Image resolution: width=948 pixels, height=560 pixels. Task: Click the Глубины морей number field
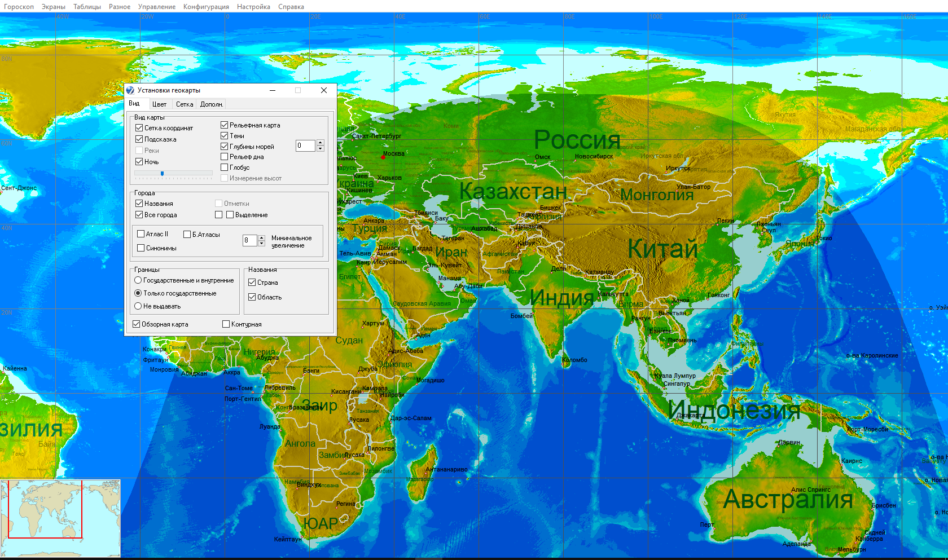305,145
